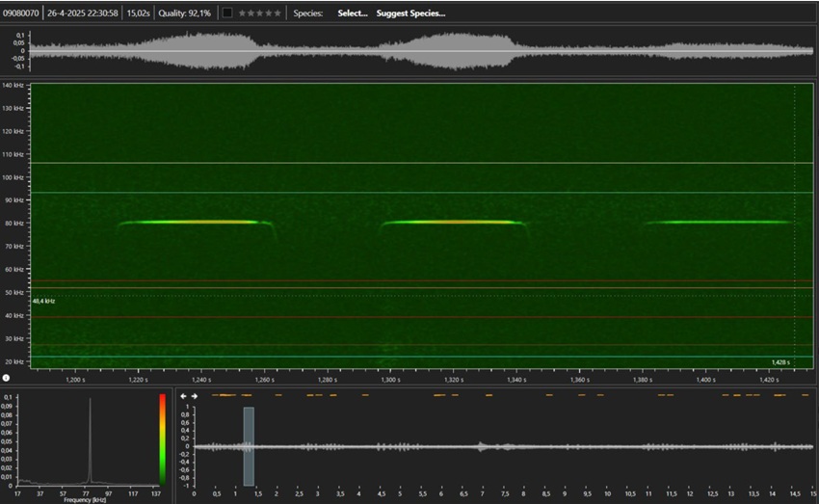Set rating to five stars
This screenshot has height=504, width=819.
(278, 13)
